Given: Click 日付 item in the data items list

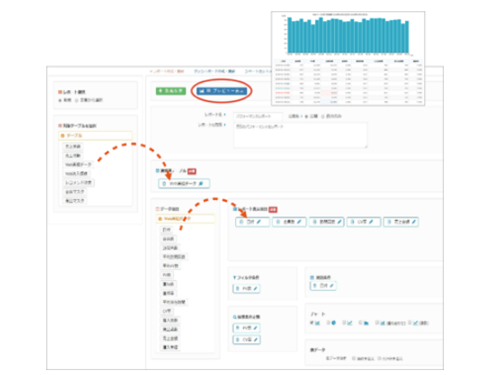Looking at the screenshot, I should (x=166, y=230).
